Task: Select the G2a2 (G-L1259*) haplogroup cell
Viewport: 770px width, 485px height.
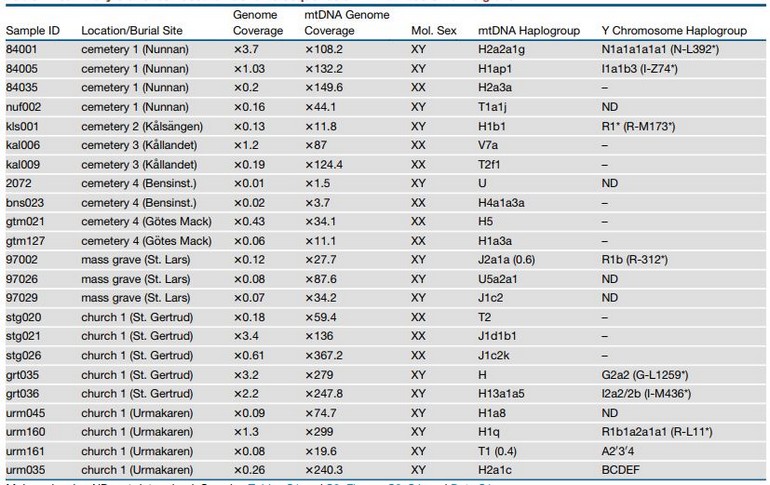Action: [645, 375]
